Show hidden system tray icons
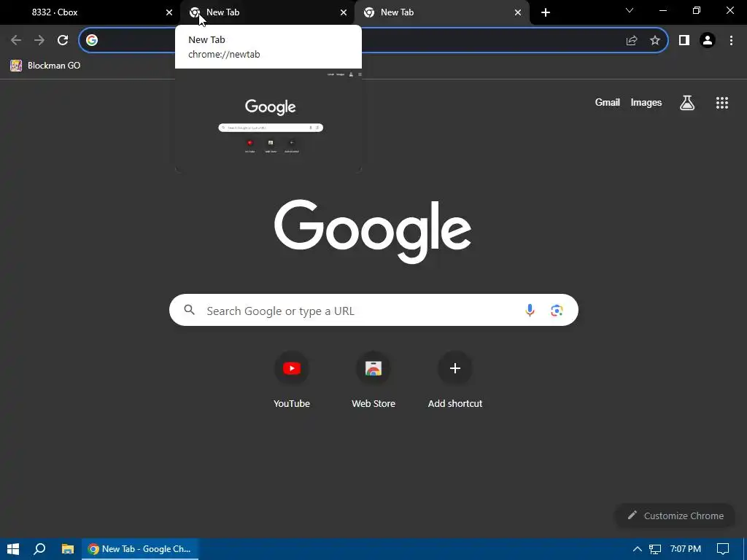 (x=637, y=549)
